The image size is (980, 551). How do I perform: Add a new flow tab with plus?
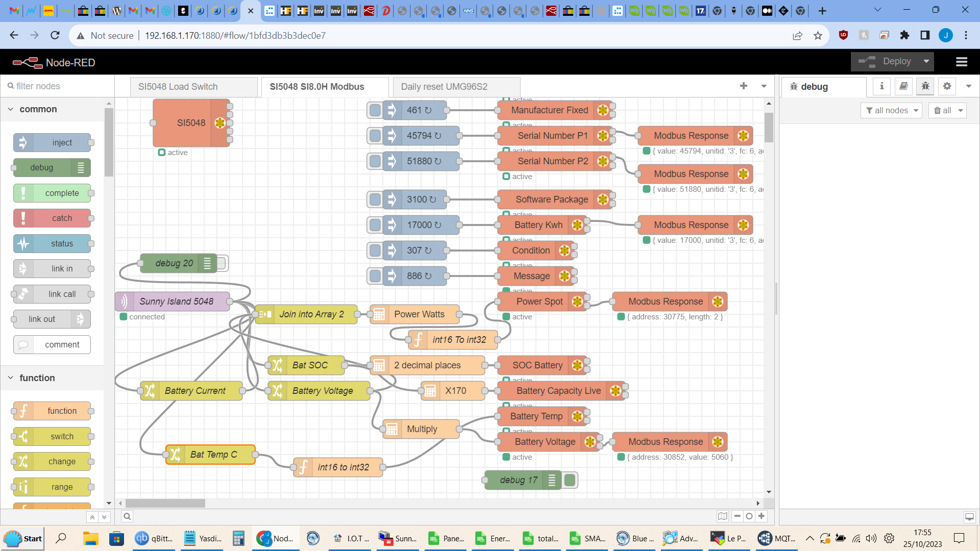[744, 86]
